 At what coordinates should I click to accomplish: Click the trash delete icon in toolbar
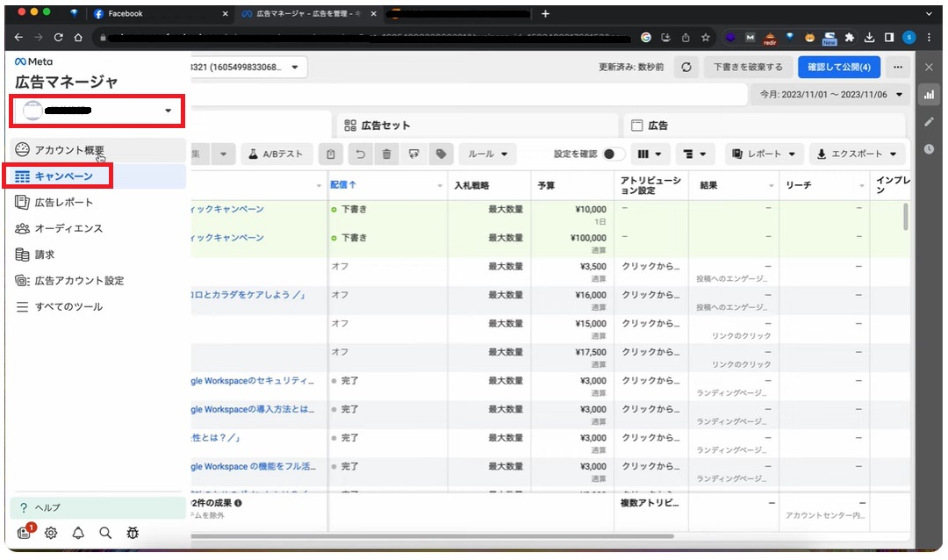(386, 154)
